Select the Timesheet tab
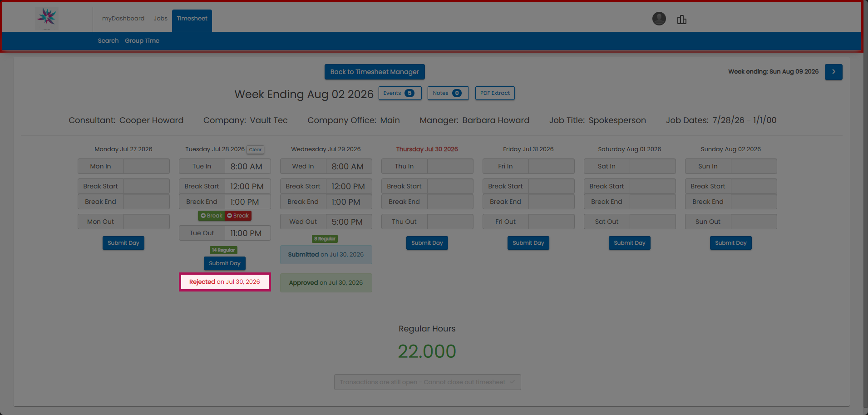The width and height of the screenshot is (868, 415). [x=192, y=20]
